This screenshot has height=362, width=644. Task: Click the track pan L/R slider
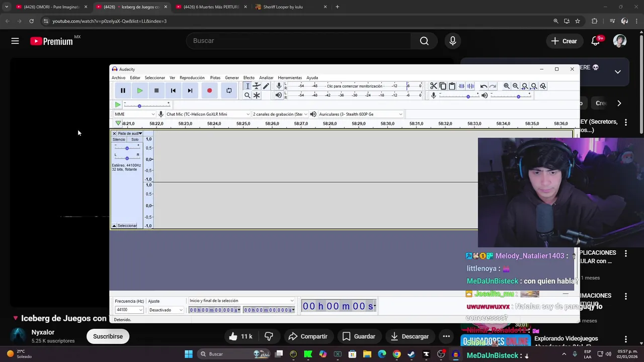click(x=127, y=158)
